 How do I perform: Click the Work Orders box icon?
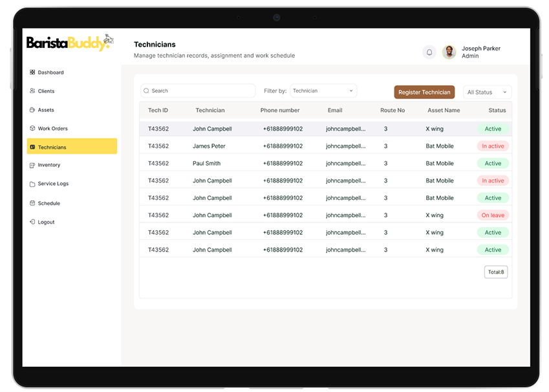point(32,128)
